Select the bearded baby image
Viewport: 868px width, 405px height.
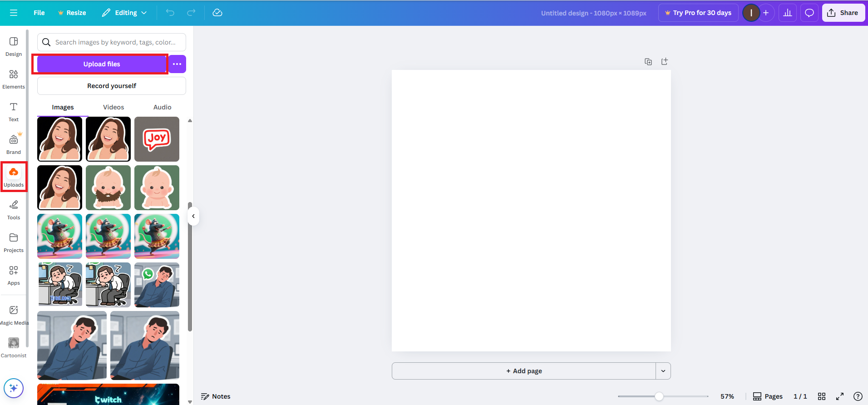(x=108, y=188)
